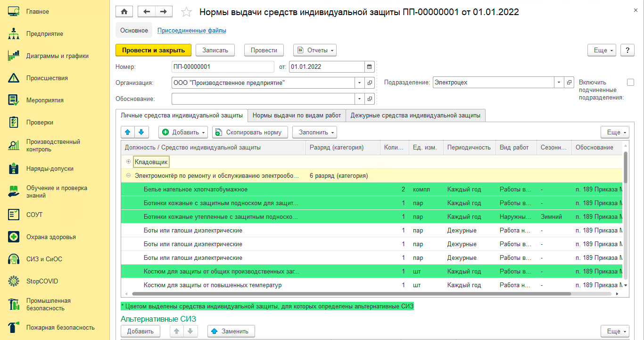Click Добавить under Альтернативные СИЗ

click(x=140, y=331)
